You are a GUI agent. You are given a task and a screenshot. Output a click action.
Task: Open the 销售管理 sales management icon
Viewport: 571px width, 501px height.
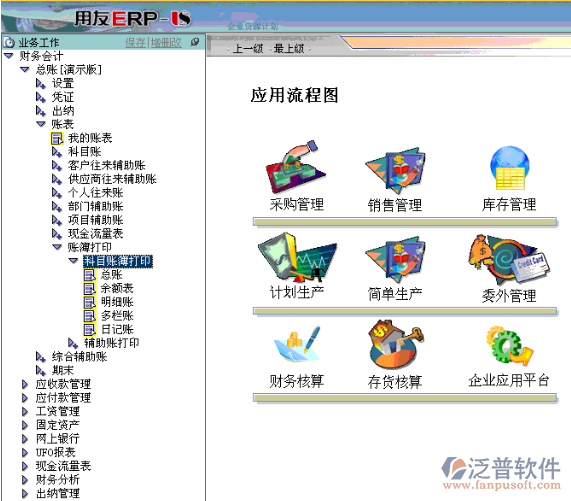click(x=395, y=170)
